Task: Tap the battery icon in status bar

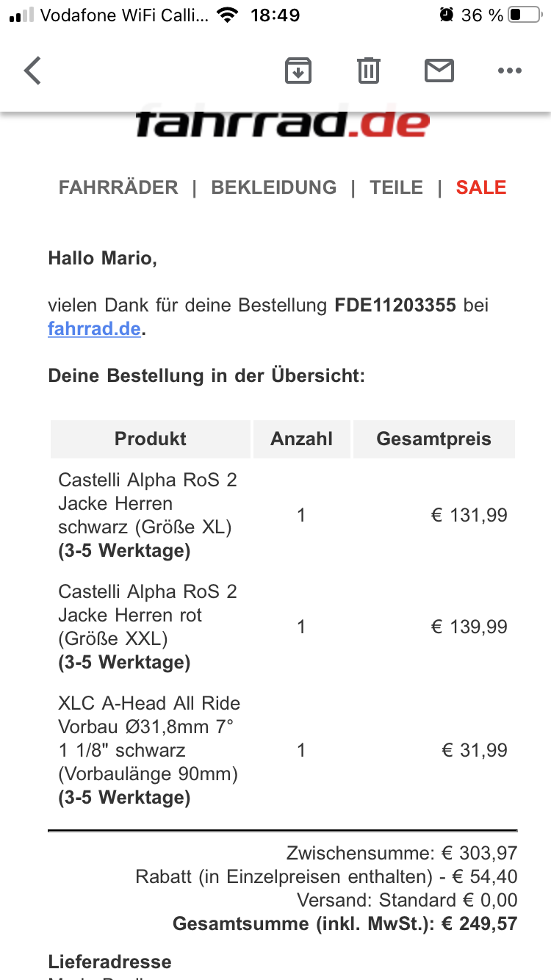Action: coord(525,15)
